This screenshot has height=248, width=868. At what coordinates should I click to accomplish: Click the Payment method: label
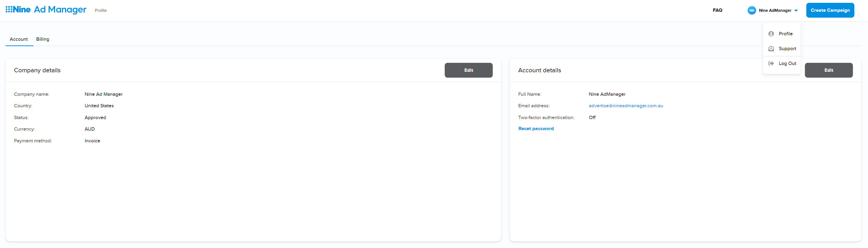coord(33,141)
